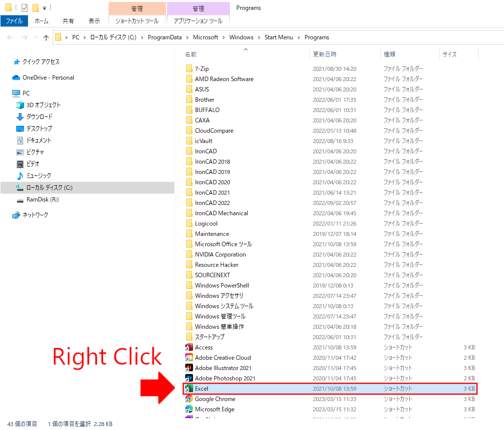This screenshot has width=504, height=430.
Task: Click Microsoft in the address bar
Action: coord(205,37)
